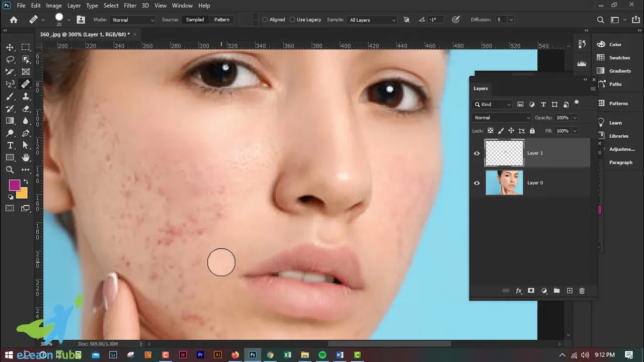Select the Move tool
The height and width of the screenshot is (362, 644).
click(x=10, y=47)
